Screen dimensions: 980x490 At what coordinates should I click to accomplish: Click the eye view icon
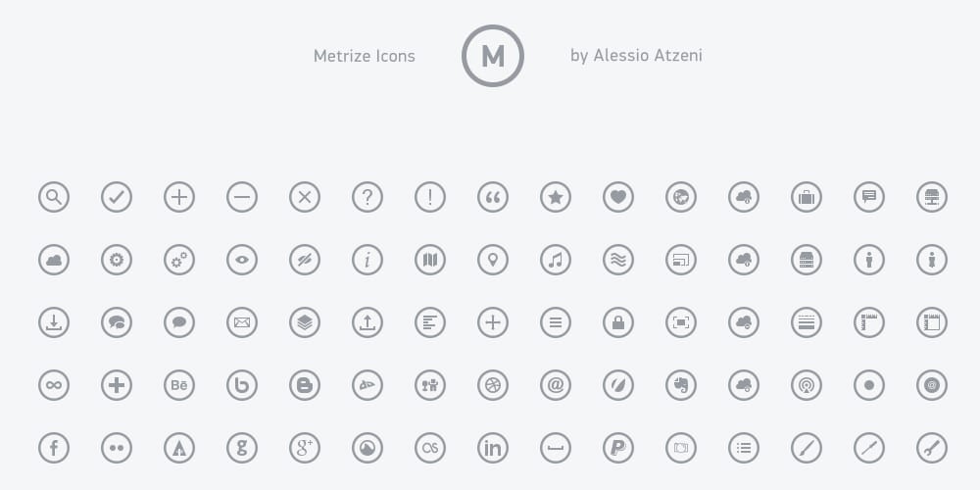(242, 260)
